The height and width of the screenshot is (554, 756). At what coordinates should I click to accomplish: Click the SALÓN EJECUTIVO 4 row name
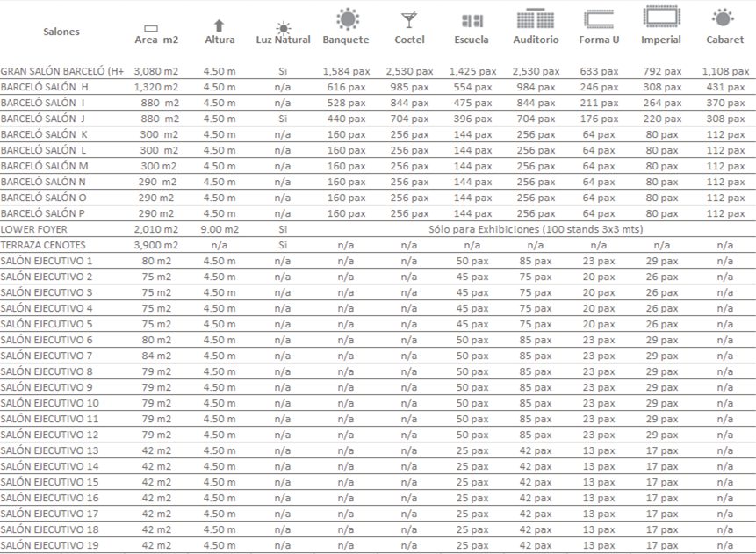click(47, 308)
